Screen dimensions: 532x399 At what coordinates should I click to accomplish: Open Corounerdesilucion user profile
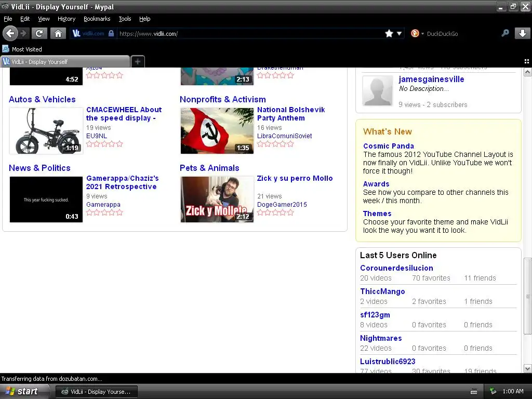click(396, 268)
